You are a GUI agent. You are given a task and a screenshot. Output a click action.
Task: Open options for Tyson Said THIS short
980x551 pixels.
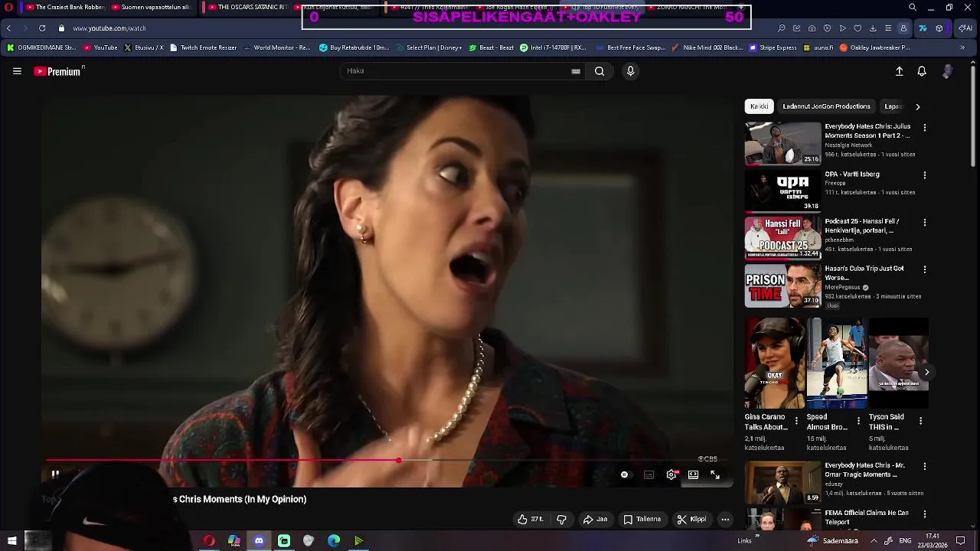click(920, 421)
